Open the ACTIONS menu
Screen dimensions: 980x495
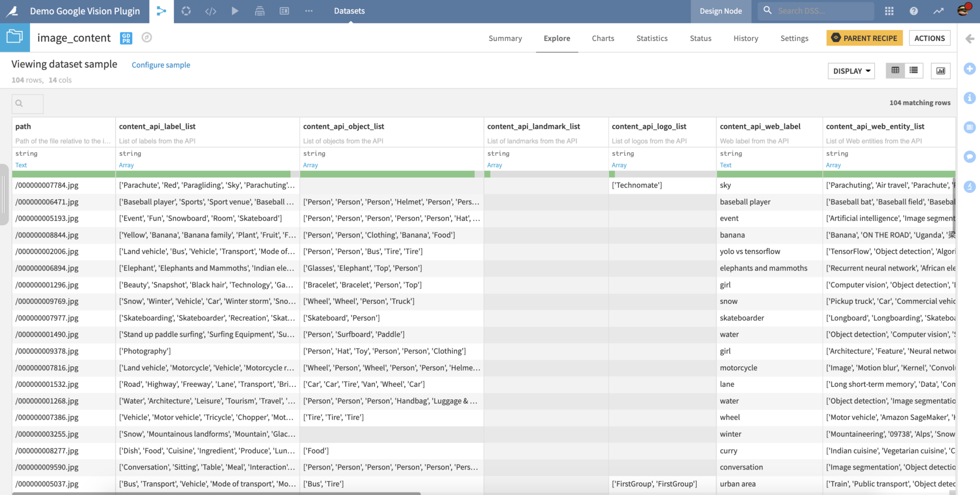[x=929, y=38]
